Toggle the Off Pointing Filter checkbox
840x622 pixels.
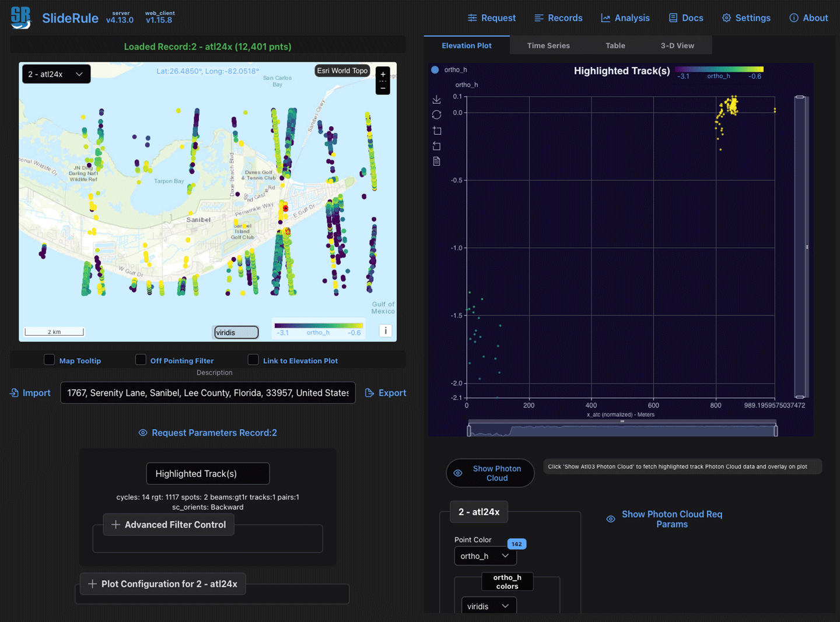[141, 360]
